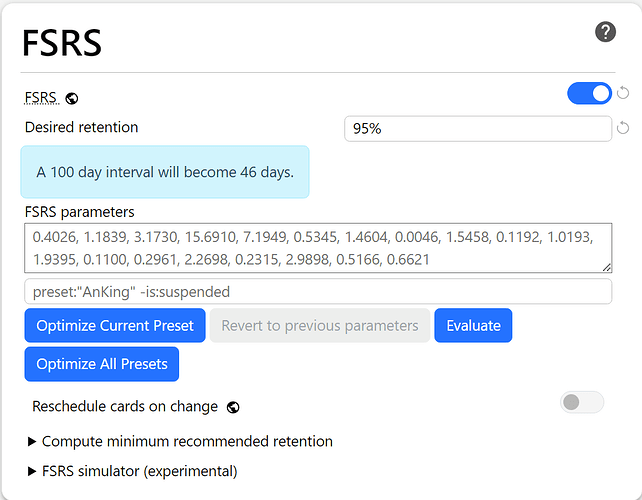Open the FSRS help question mark icon
Image resolution: width=642 pixels, height=500 pixels.
(605, 32)
